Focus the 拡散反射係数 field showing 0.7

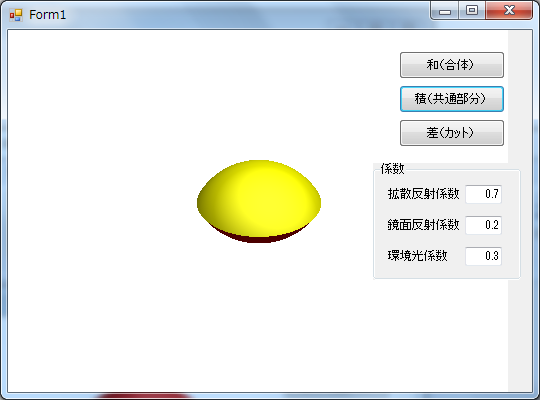click(484, 194)
